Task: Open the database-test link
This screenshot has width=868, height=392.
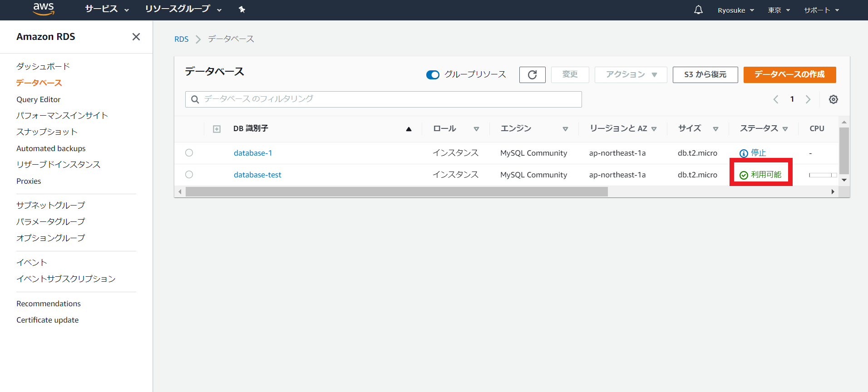Action: [257, 175]
